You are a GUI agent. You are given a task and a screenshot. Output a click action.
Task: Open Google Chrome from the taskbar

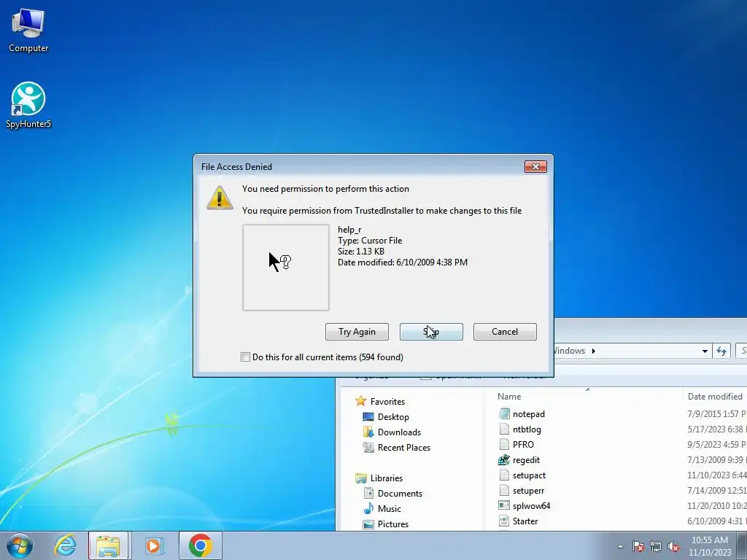(201, 545)
